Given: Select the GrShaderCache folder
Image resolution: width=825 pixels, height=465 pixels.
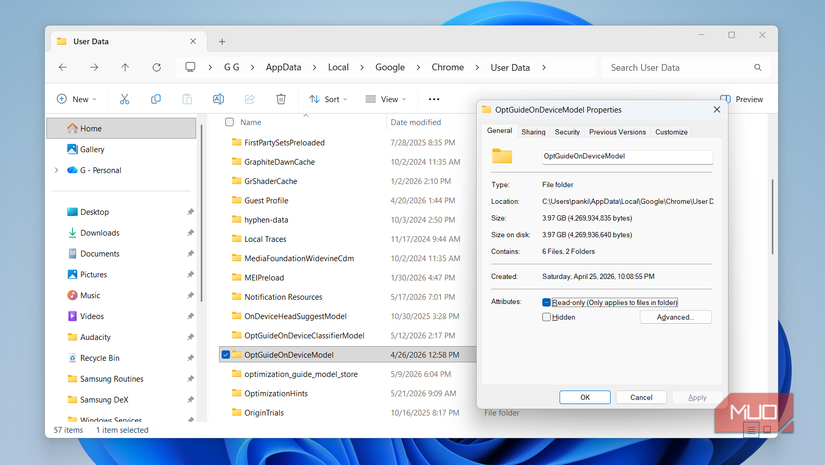Looking at the screenshot, I should 270,181.
